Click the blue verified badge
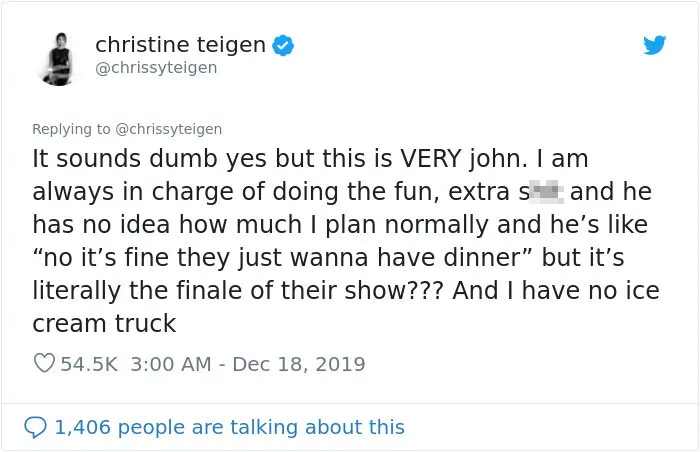Image resolution: width=700 pixels, height=452 pixels. (x=283, y=45)
